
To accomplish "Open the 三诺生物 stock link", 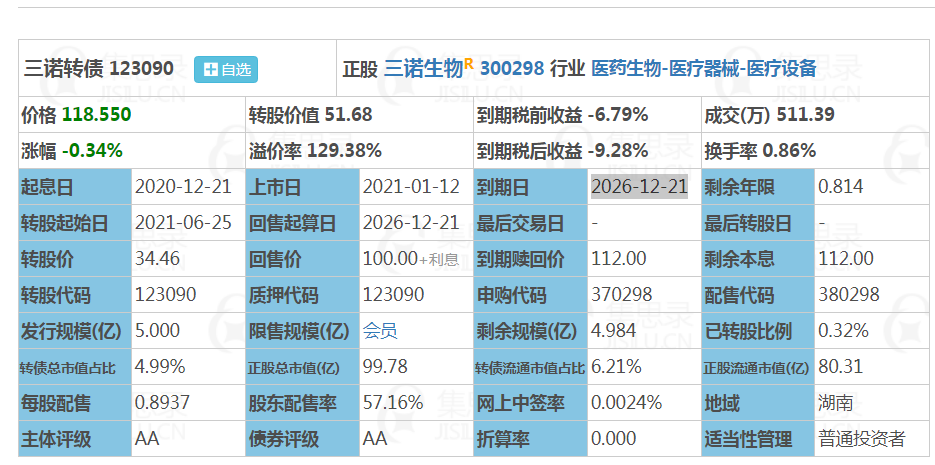I will coord(423,69).
